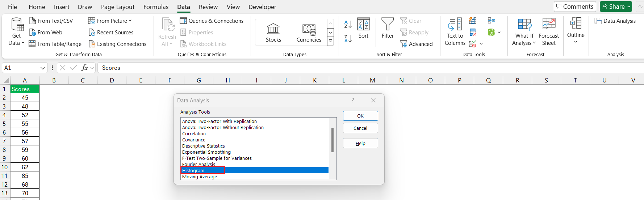Open the Sort dialog
This screenshot has width=644, height=200.
[363, 28]
